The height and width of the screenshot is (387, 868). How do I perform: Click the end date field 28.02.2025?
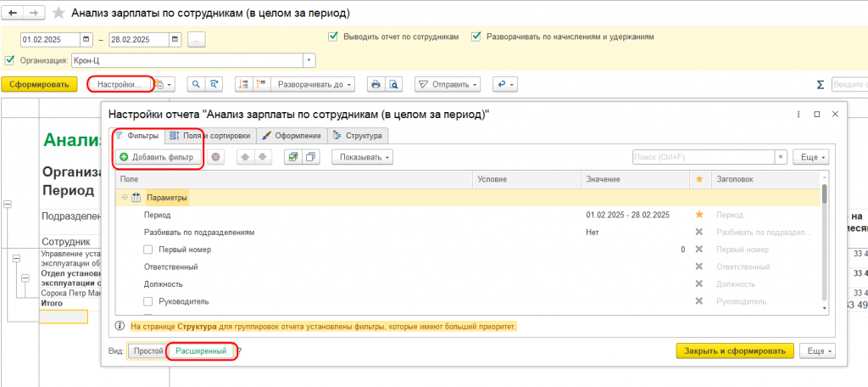[x=139, y=39]
